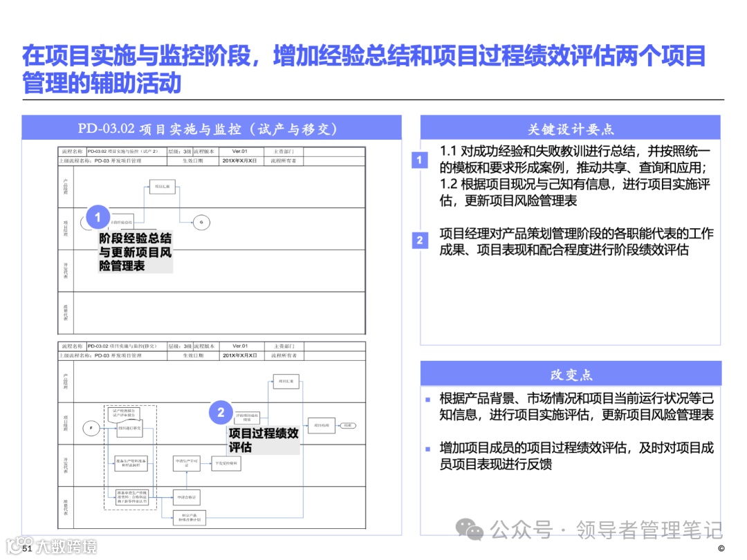Viewport: 747px width, 560px height.
Task: Select the F connector circle in lower flowchart
Action: tap(91, 428)
